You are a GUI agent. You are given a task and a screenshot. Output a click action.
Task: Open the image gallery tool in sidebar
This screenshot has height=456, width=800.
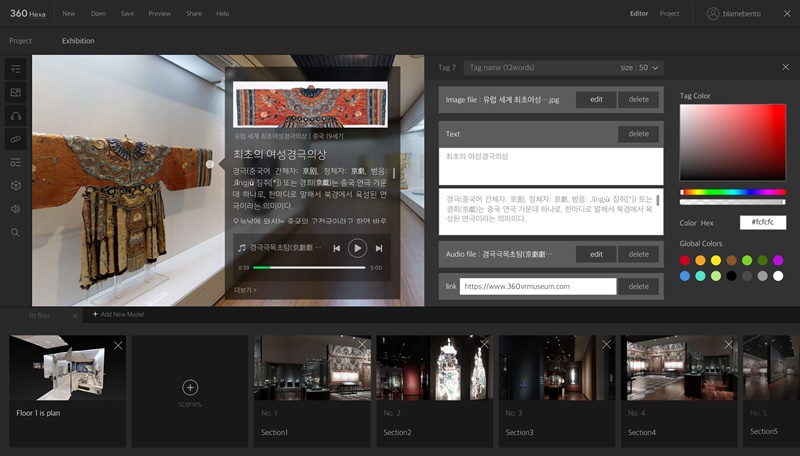(16, 92)
